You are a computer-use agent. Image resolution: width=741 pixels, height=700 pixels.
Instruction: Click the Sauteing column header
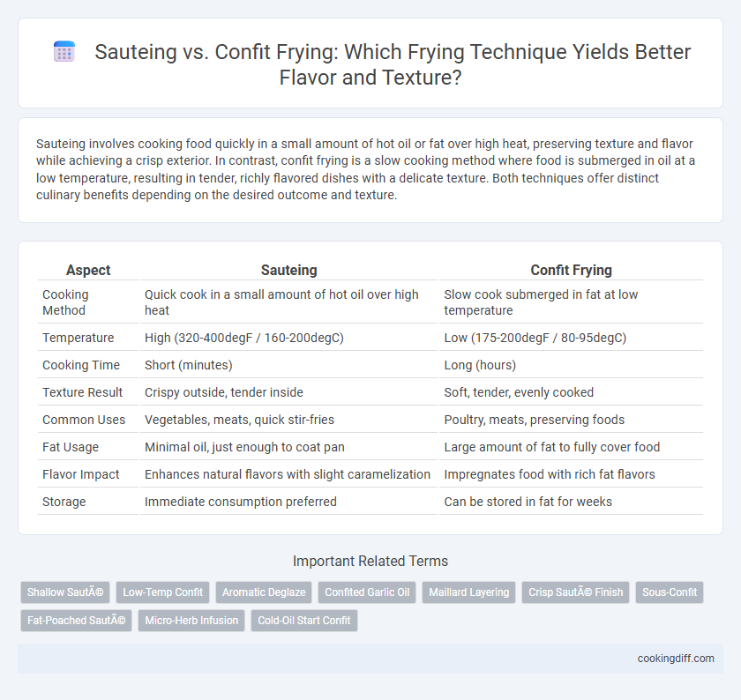tap(288, 270)
